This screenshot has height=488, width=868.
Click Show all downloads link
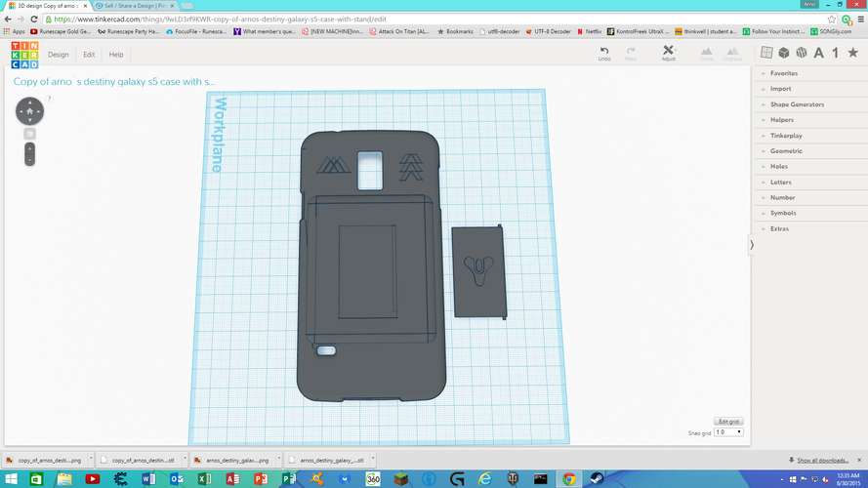pos(822,461)
